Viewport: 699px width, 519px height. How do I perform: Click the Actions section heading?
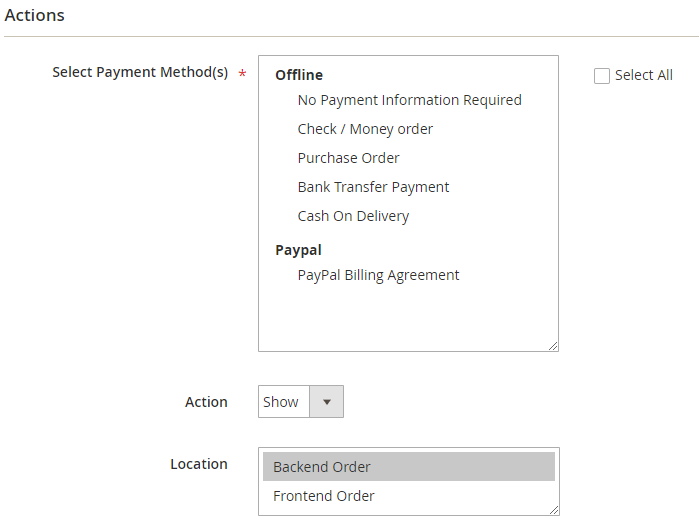tap(35, 16)
